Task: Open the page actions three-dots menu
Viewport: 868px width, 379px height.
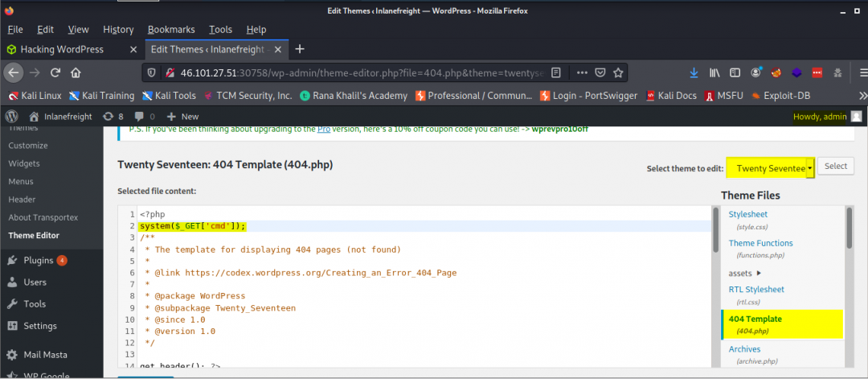Action: [x=582, y=72]
